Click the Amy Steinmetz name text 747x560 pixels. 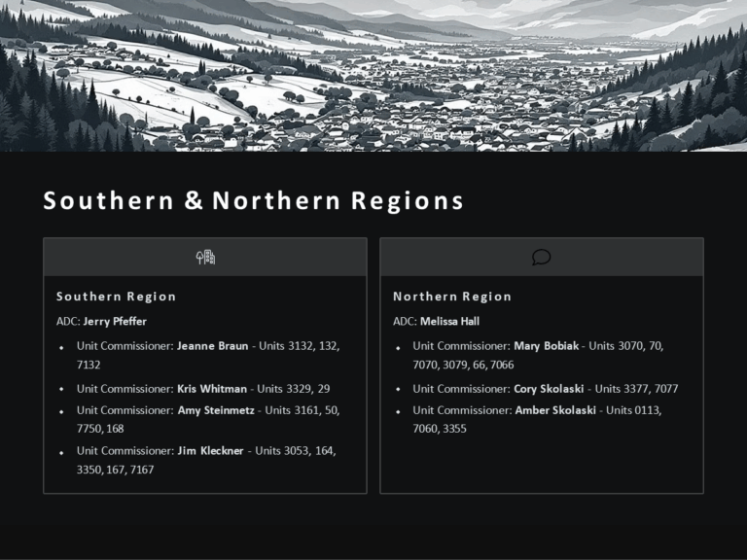coord(216,410)
